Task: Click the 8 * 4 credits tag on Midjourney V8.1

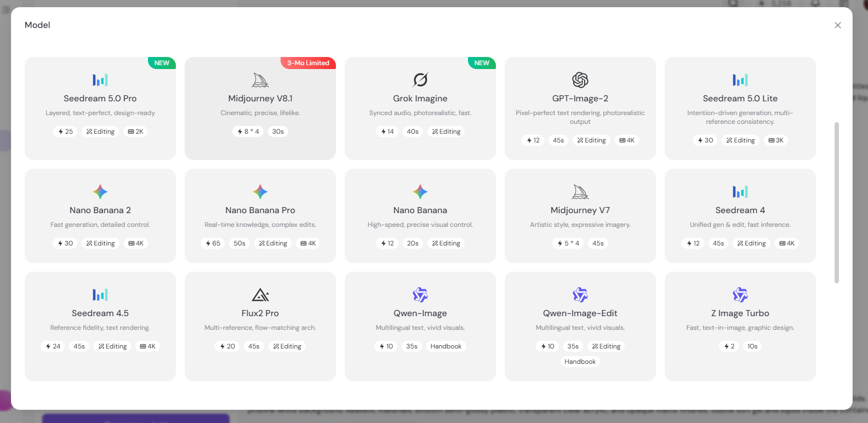Action: click(248, 132)
